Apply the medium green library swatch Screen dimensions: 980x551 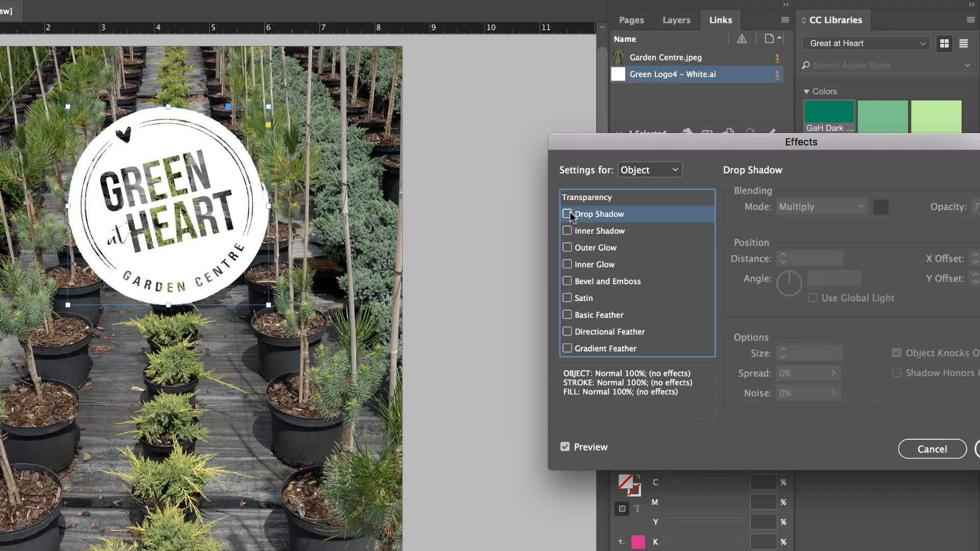coord(883,117)
